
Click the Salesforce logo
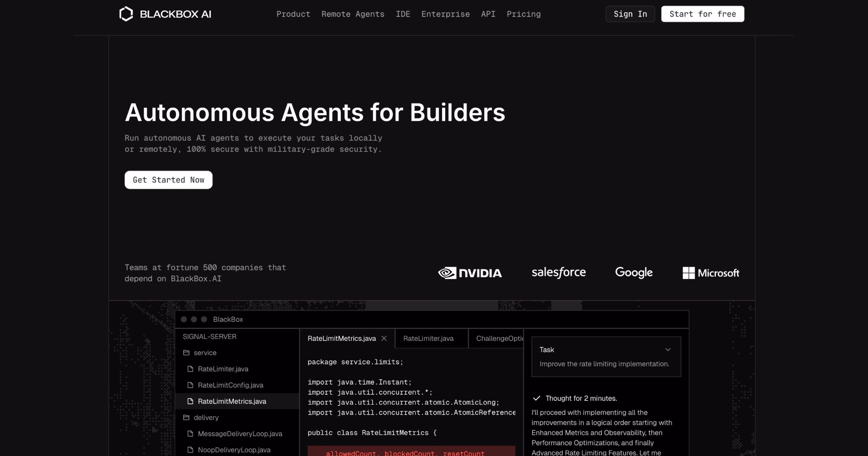click(558, 273)
